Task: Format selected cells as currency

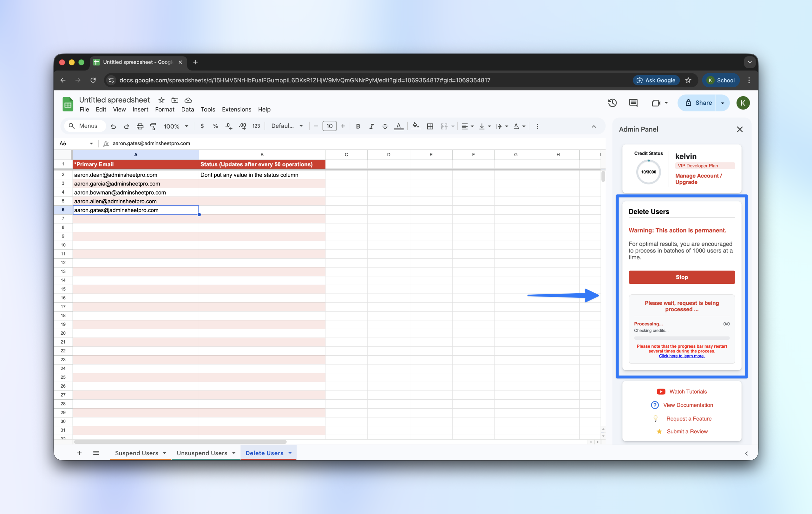Action: (x=202, y=126)
